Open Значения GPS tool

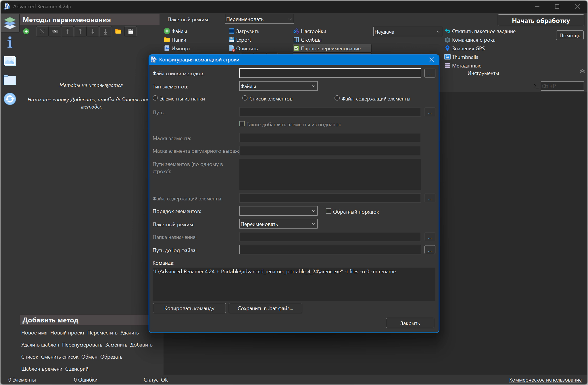pyautogui.click(x=465, y=48)
